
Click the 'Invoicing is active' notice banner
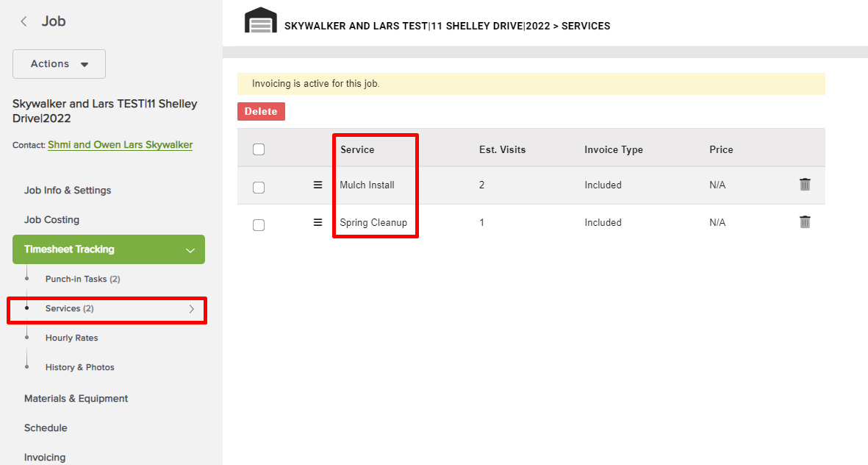531,84
